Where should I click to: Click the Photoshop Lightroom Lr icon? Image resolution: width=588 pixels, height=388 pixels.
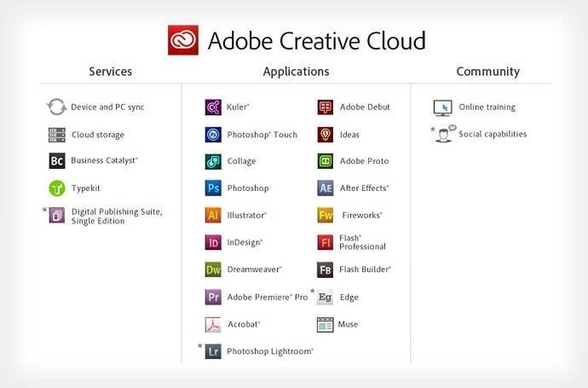(x=213, y=351)
